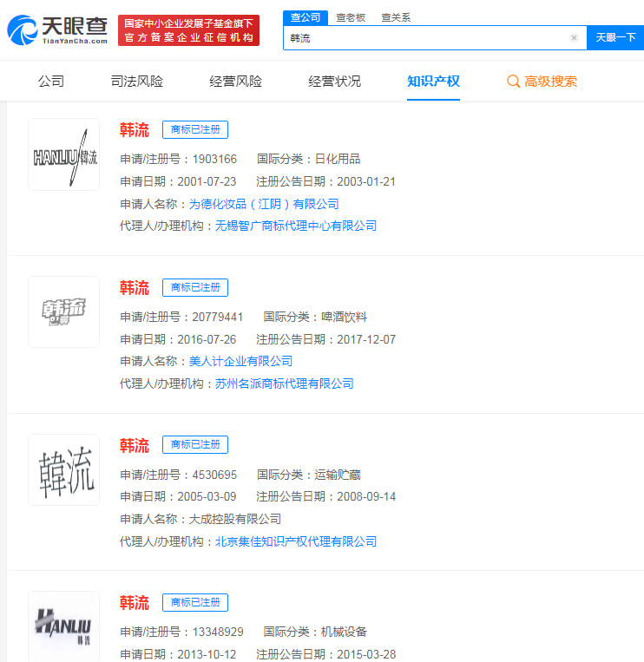Click the 高级搜索 link
The height and width of the screenshot is (662, 644).
pyautogui.click(x=550, y=81)
